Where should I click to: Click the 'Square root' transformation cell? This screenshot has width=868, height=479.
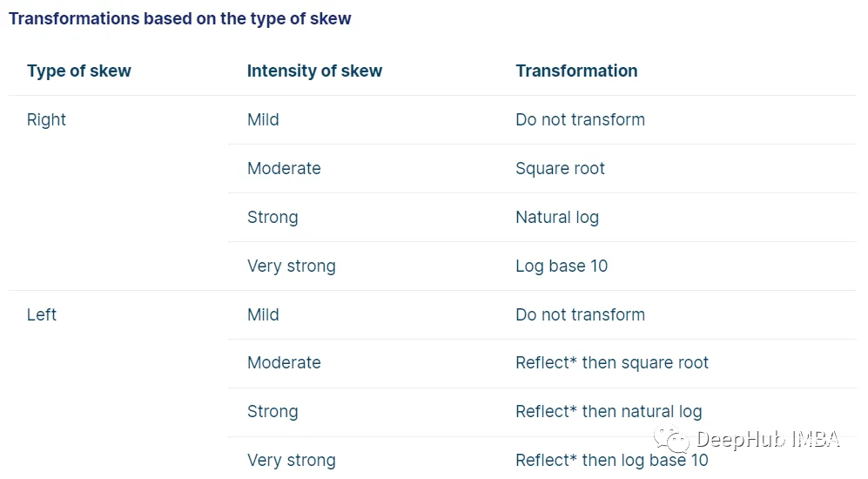coord(560,168)
